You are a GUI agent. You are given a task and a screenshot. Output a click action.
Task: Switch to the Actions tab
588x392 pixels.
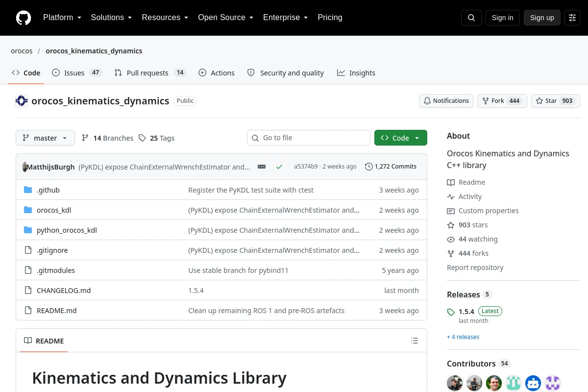217,73
